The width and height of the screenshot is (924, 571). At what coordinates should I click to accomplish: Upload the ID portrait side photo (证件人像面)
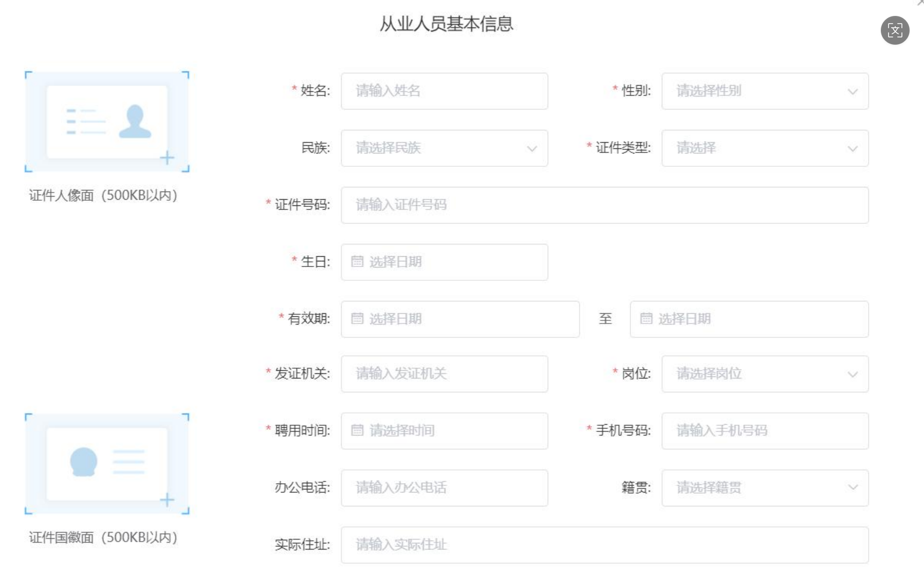tap(107, 122)
